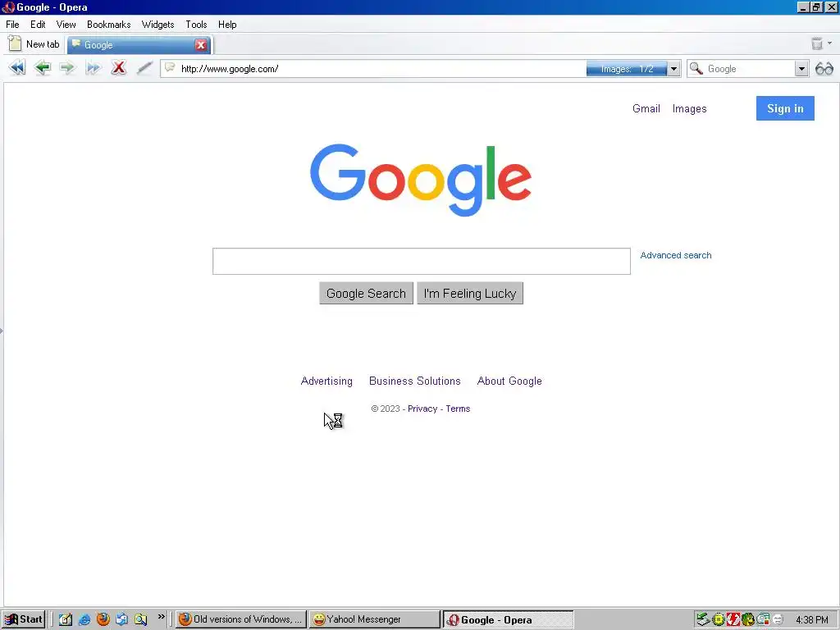Open the File menu
Screen dimensions: 840x630
coord(12,25)
